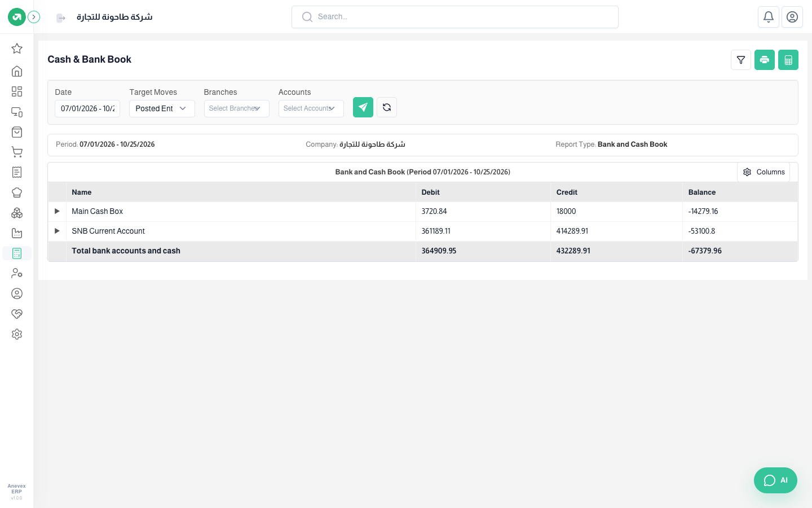Click the Anevex logo at top left
The width and height of the screenshot is (812, 508).
(x=17, y=17)
